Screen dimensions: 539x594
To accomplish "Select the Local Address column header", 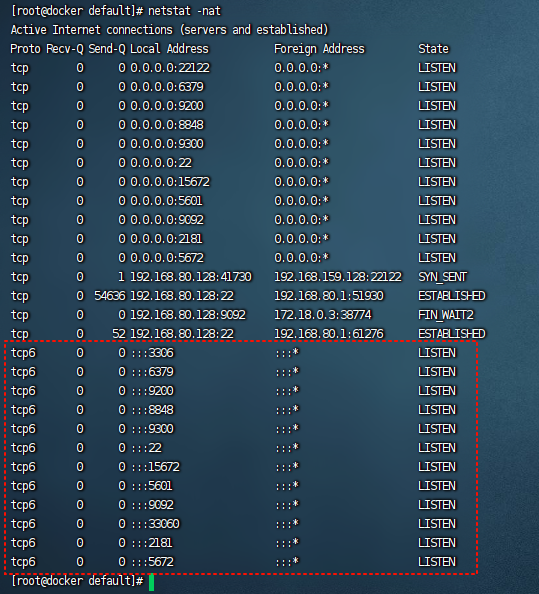I will (x=169, y=49).
